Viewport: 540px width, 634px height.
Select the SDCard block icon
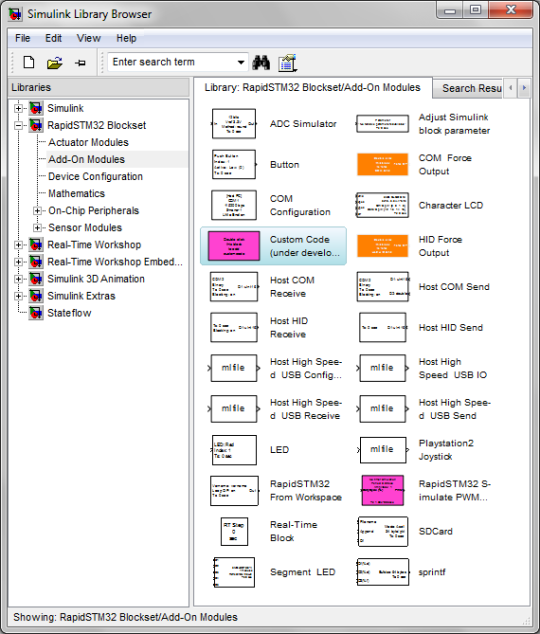tap(383, 531)
